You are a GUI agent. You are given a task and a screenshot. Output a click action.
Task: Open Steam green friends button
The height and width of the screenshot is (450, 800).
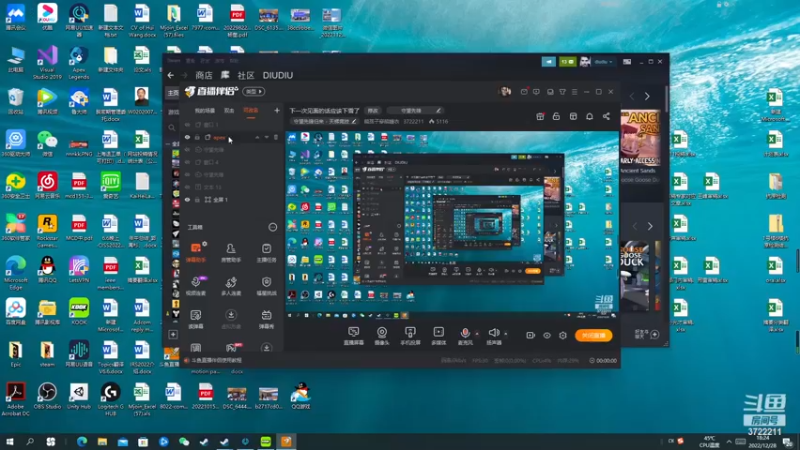pos(567,62)
